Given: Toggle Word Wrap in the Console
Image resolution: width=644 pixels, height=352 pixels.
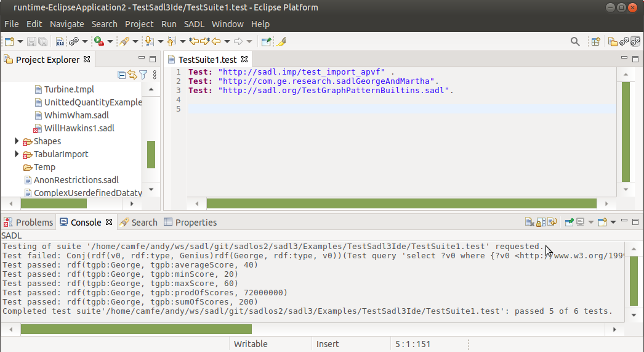Looking at the screenshot, I should pos(552,223).
